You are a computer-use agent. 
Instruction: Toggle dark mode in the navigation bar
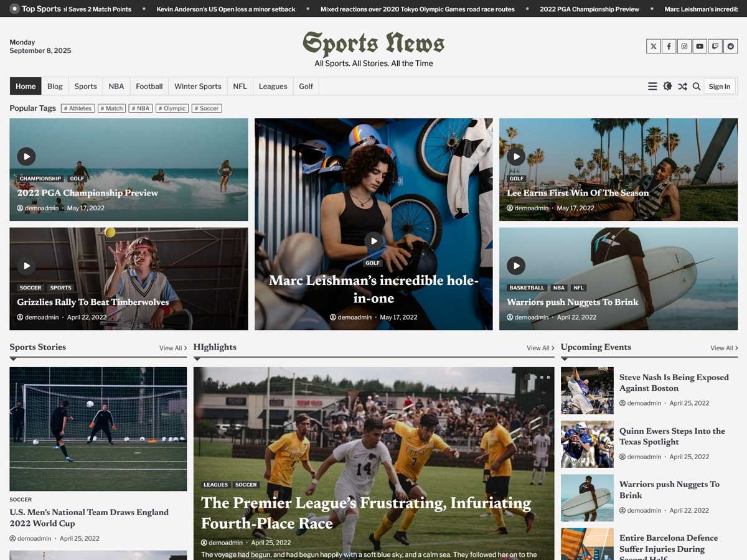[667, 86]
